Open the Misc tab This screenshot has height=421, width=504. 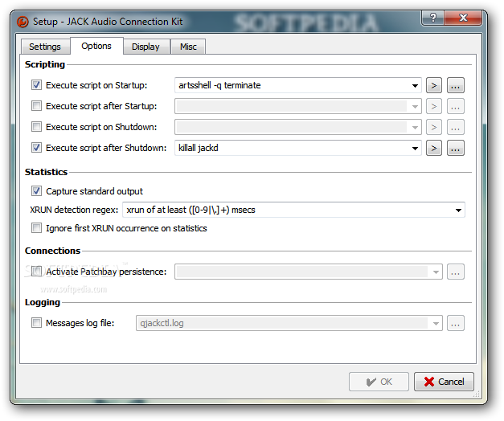tap(188, 47)
